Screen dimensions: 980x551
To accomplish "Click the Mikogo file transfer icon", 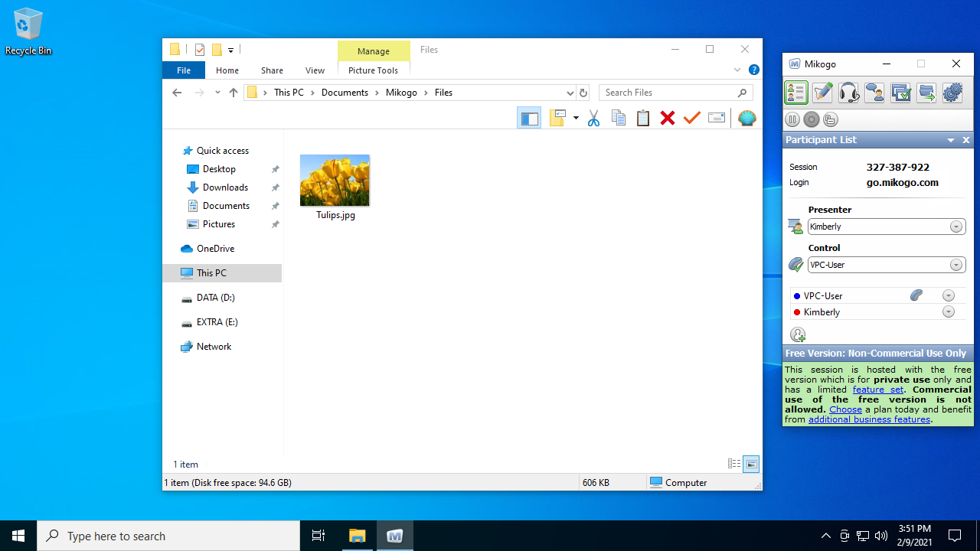I will click(x=926, y=93).
